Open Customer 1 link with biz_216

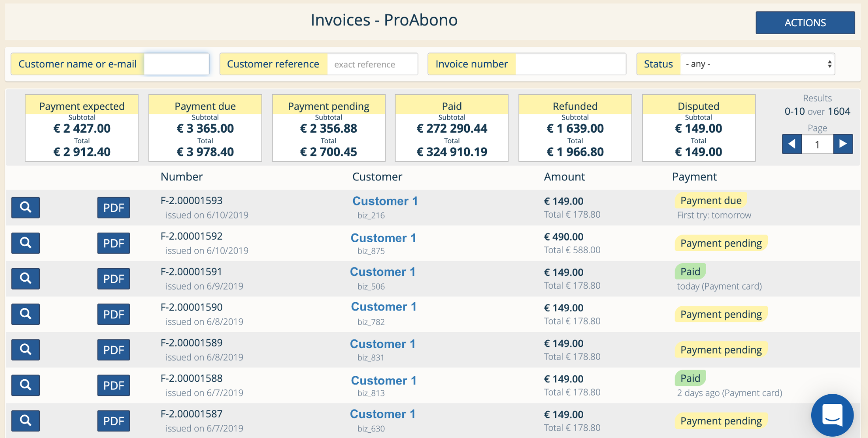(385, 201)
